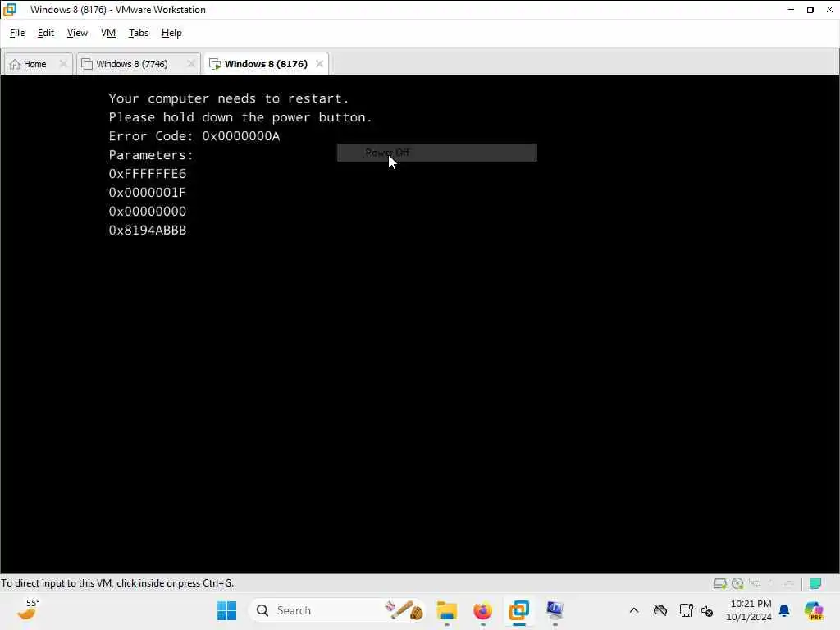Click the OneDrive cloud tray icon

(x=660, y=610)
